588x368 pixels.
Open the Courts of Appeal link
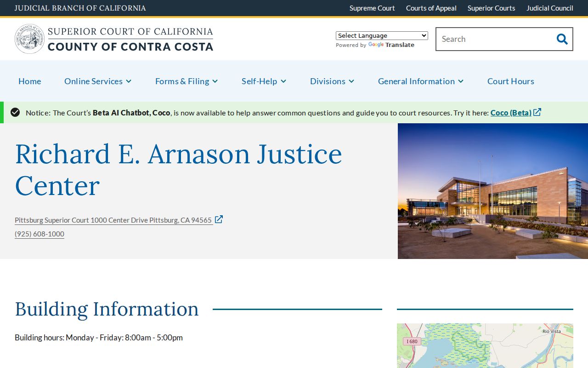pyautogui.click(x=431, y=8)
